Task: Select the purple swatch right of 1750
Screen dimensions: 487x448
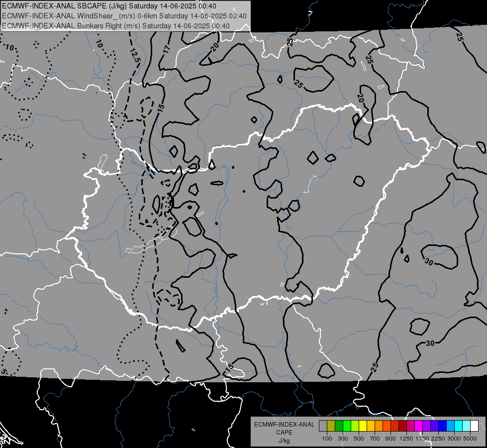Action: pyautogui.click(x=427, y=426)
